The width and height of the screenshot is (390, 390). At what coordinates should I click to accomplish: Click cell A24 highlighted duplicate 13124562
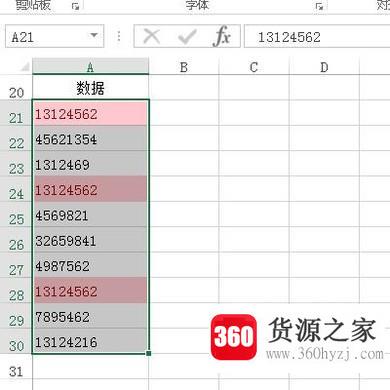90,189
